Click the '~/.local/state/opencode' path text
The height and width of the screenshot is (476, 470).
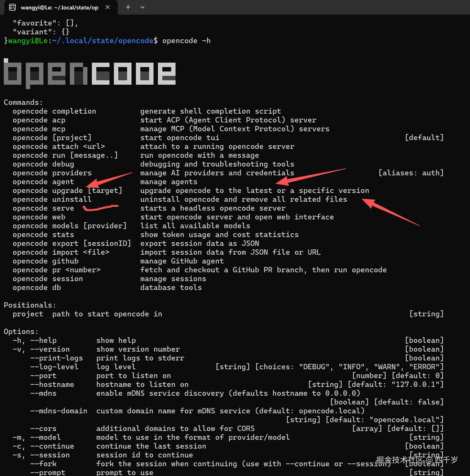[102, 41]
